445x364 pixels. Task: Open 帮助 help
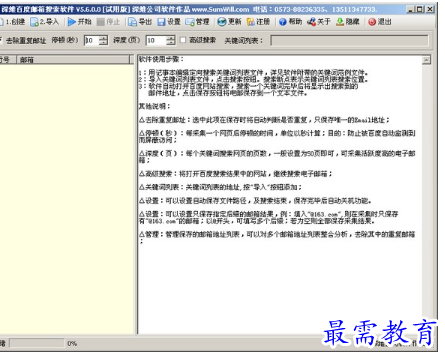(290, 22)
